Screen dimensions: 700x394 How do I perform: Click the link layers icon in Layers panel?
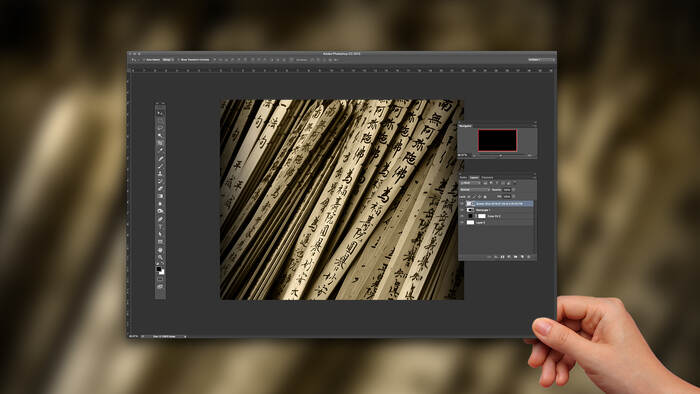coord(488,257)
